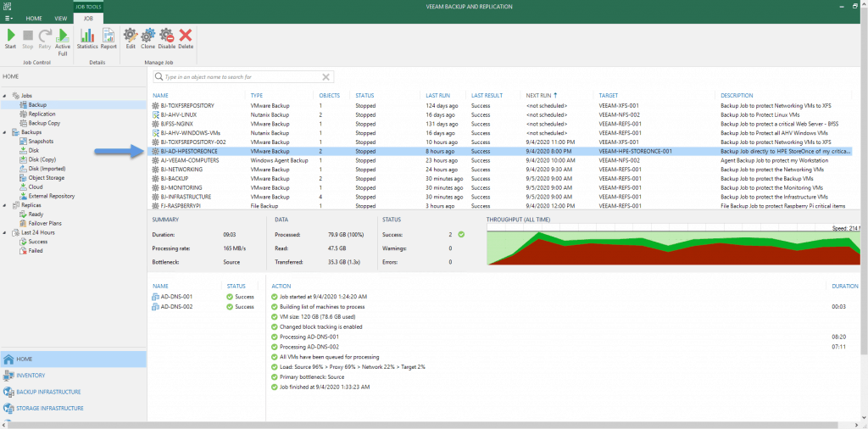
Task: Open the INVENTORY navigation pane
Action: (x=73, y=376)
